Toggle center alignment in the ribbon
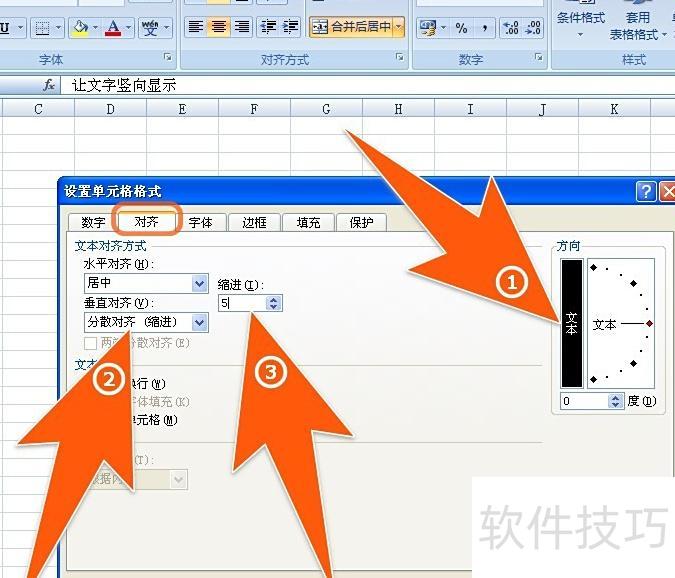 [x=219, y=27]
